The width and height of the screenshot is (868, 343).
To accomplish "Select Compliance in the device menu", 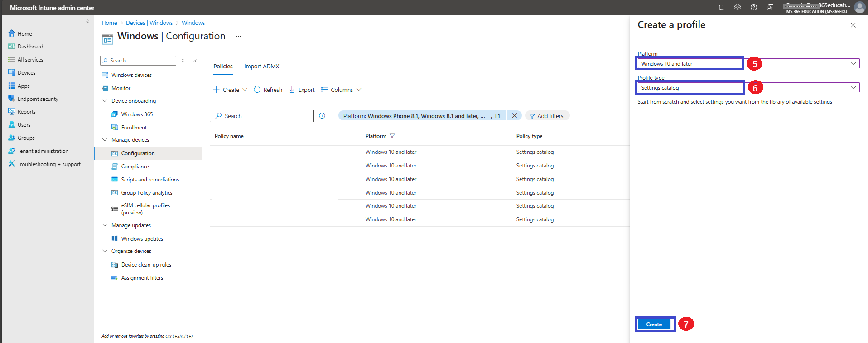I will pos(135,167).
